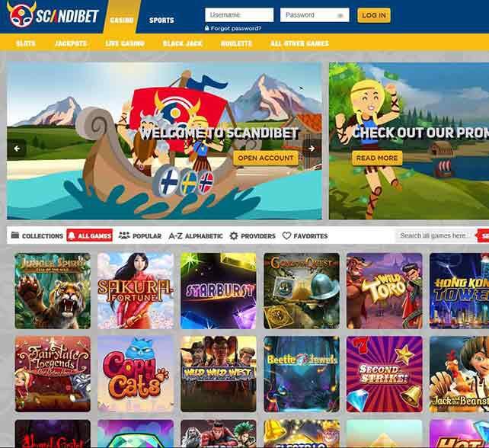Open Popular games with people icon
The height and width of the screenshot is (448, 489).
124,235
